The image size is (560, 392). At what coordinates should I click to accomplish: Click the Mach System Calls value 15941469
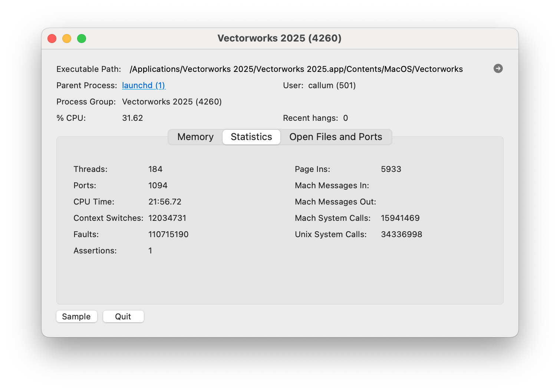(x=400, y=218)
